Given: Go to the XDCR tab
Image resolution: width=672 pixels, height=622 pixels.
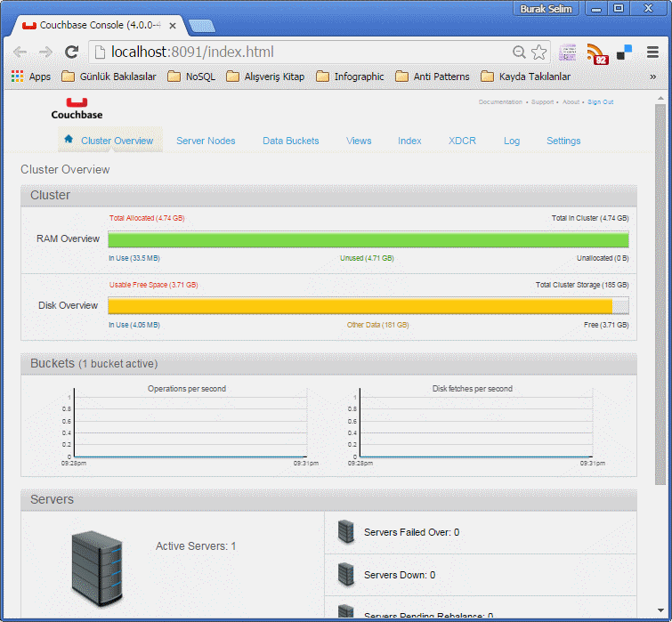Looking at the screenshot, I should point(462,141).
